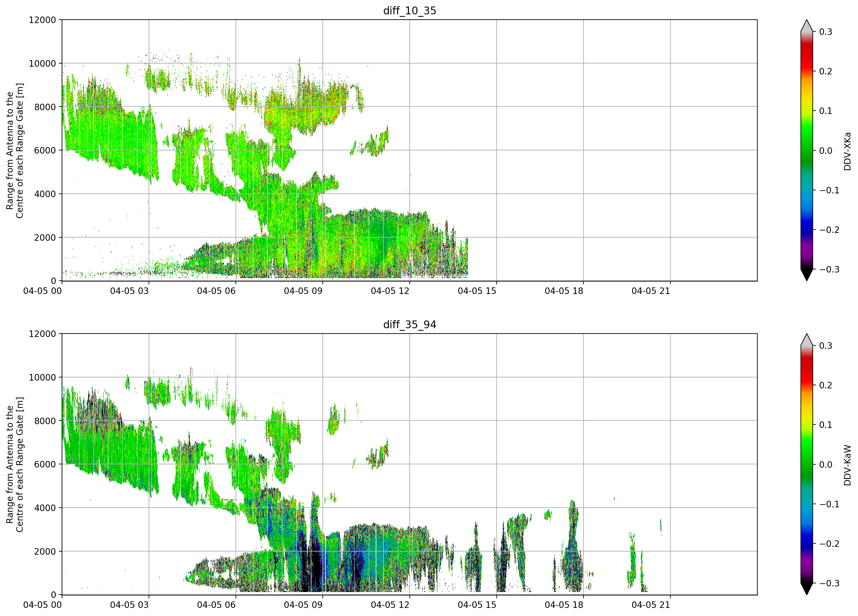Click the bottom colorbar lower black extend arrow
The image size is (858, 616).
coord(807,589)
